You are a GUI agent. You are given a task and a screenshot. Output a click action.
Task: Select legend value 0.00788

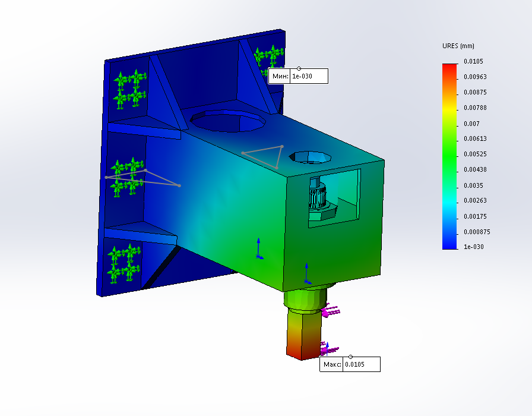pos(475,108)
